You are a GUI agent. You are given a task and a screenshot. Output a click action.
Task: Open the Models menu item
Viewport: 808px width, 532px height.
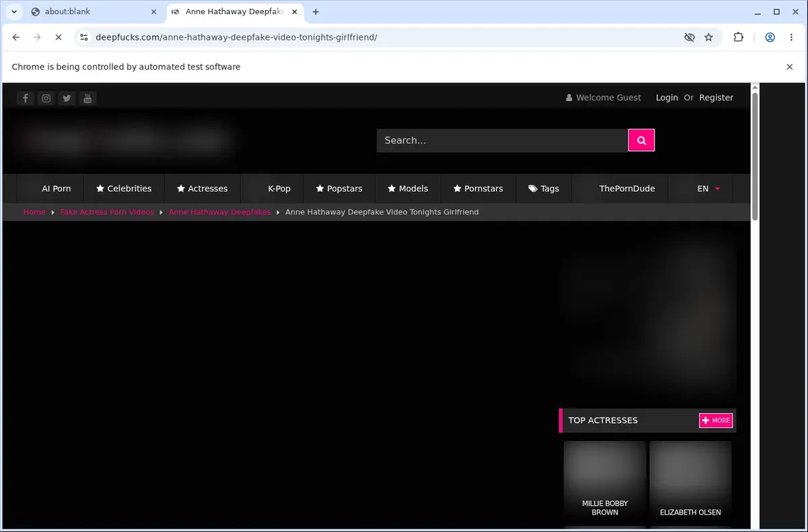[408, 189]
